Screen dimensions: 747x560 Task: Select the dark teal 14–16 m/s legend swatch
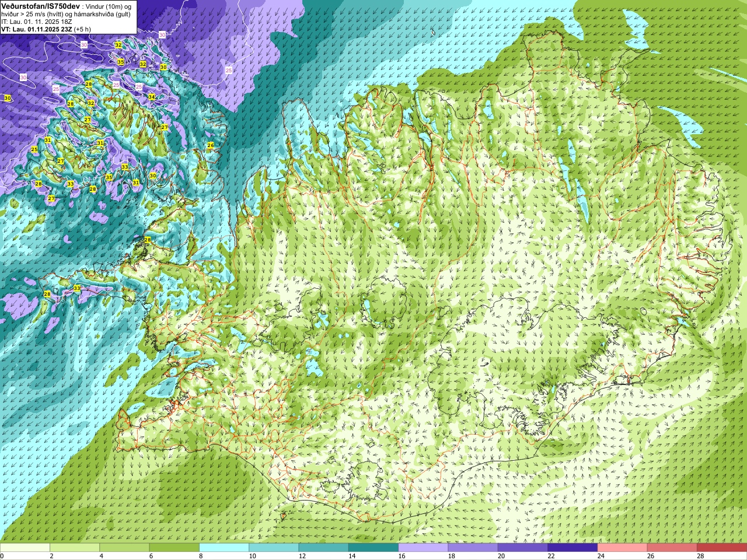click(373, 548)
